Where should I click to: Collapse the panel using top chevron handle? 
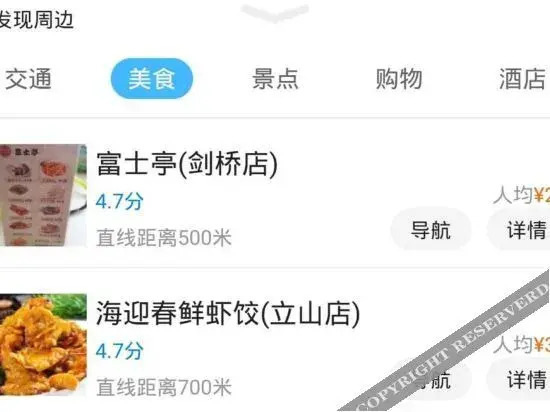click(275, 13)
